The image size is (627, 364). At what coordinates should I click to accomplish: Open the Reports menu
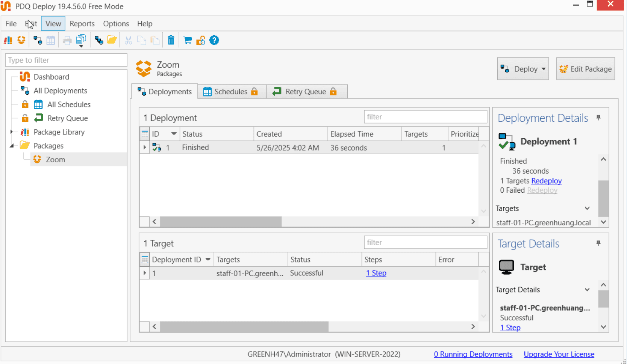point(82,24)
